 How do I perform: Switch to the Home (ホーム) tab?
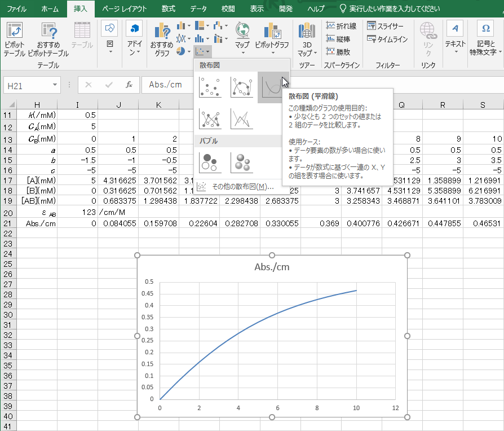pos(50,8)
